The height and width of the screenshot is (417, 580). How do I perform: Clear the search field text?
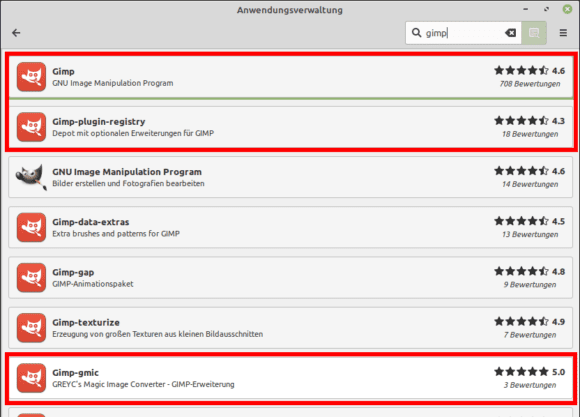coord(510,33)
